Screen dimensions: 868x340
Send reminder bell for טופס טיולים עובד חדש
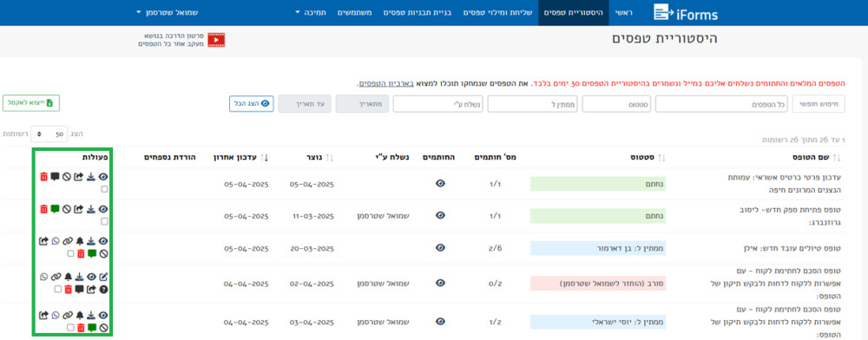pos(80,241)
